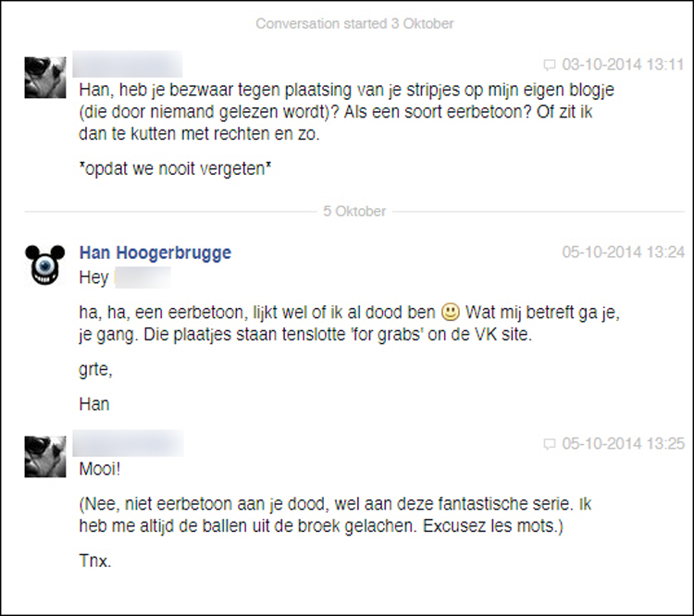694x616 pixels.
Task: Click the speech bubble icon beside 05-10-2014 13:25
Action: click(550, 444)
